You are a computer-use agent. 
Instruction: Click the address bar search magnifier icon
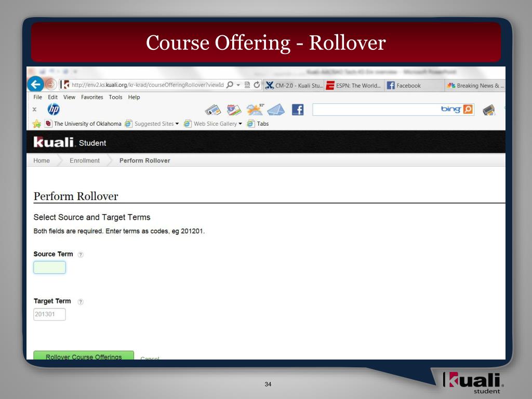point(230,85)
